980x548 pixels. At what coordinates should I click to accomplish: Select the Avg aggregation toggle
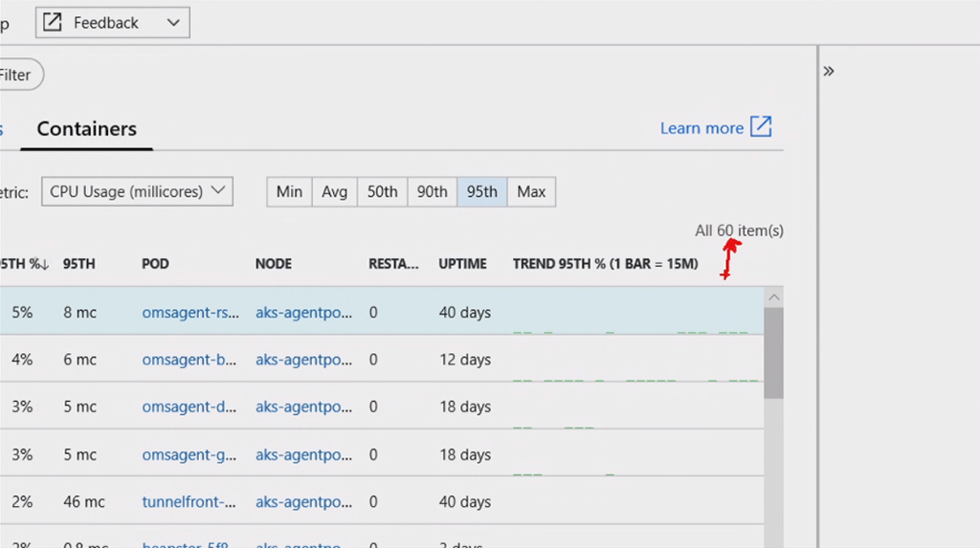[334, 191]
